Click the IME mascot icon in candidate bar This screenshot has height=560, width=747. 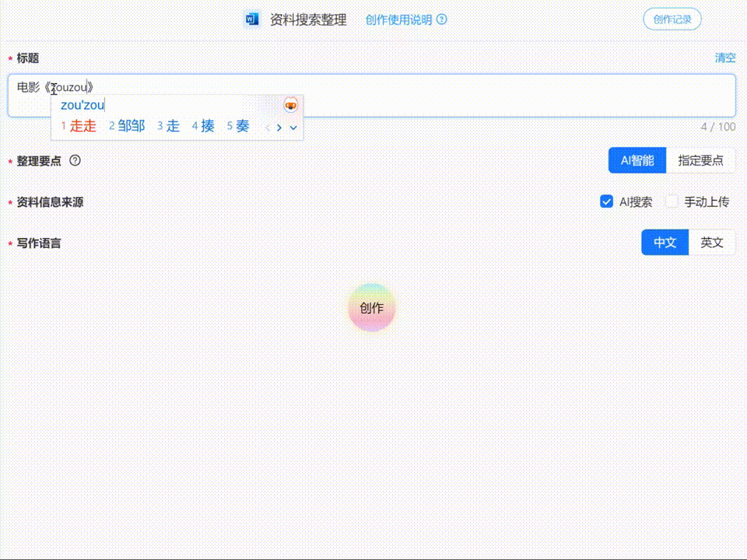click(291, 105)
